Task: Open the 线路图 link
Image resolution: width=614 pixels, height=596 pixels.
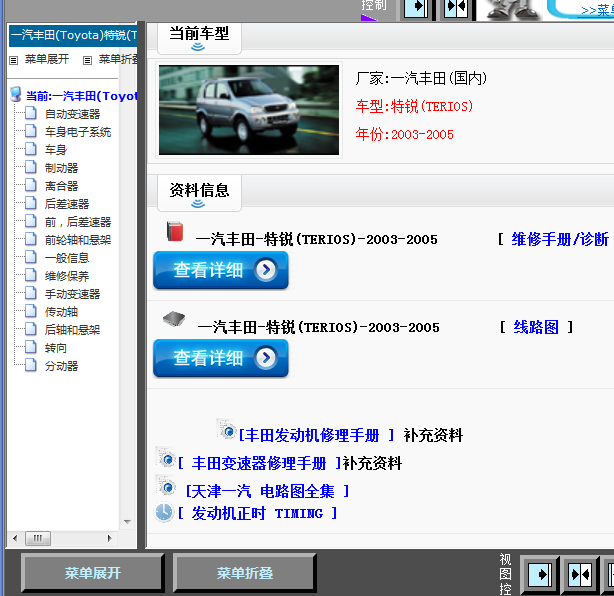Action: pos(536,327)
